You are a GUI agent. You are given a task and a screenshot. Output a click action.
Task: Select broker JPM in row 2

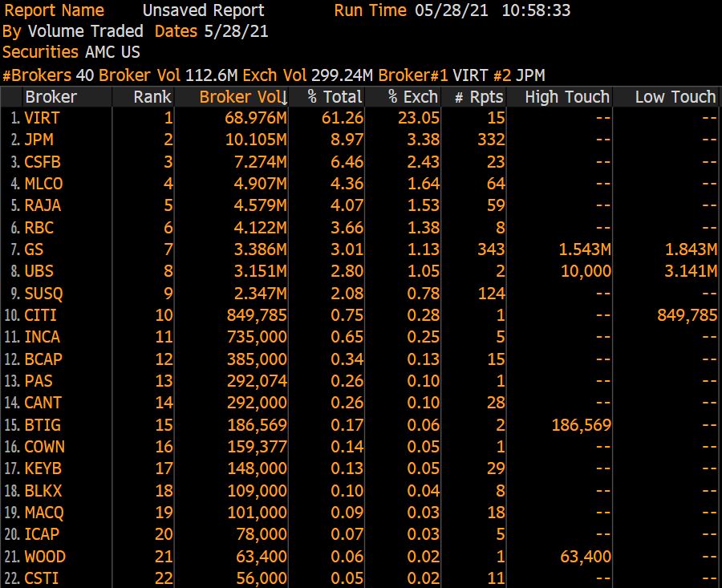39,140
